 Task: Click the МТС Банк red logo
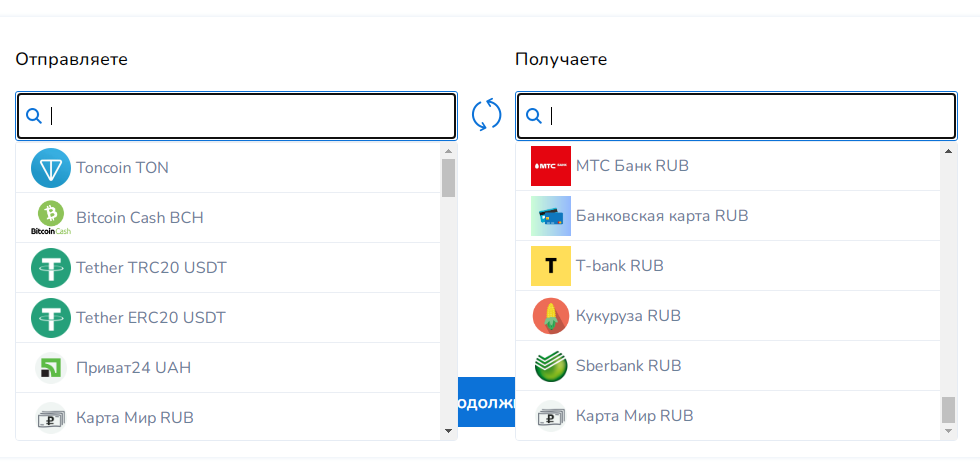point(551,166)
